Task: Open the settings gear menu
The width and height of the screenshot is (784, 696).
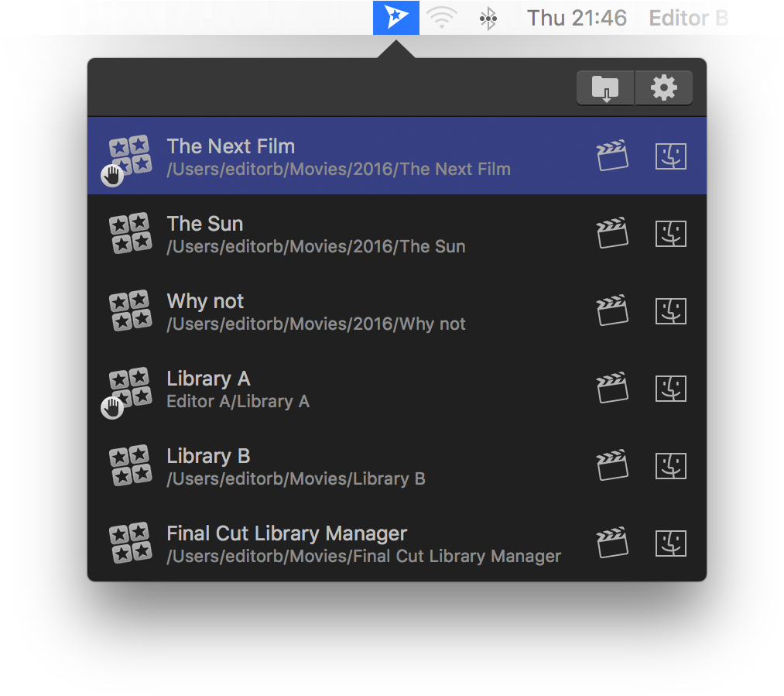Action: [x=663, y=87]
